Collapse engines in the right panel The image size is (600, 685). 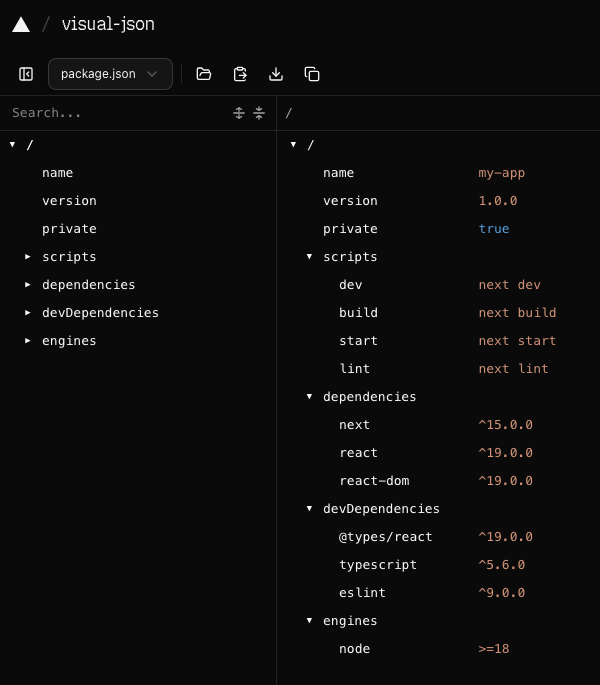(309, 620)
